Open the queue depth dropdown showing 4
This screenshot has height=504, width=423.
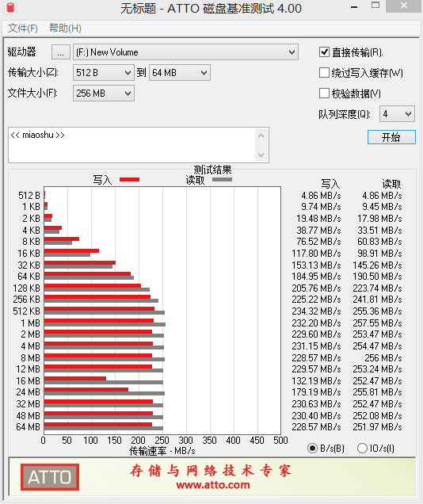397,114
